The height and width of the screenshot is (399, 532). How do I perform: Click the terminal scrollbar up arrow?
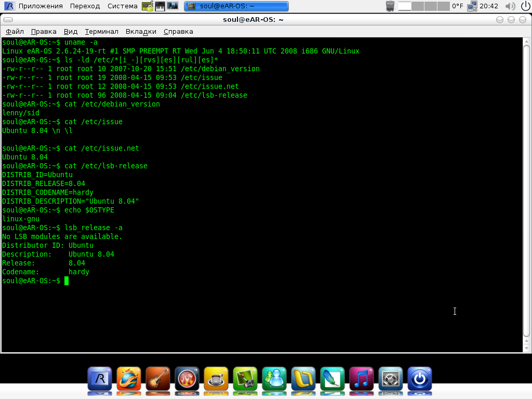527,42
